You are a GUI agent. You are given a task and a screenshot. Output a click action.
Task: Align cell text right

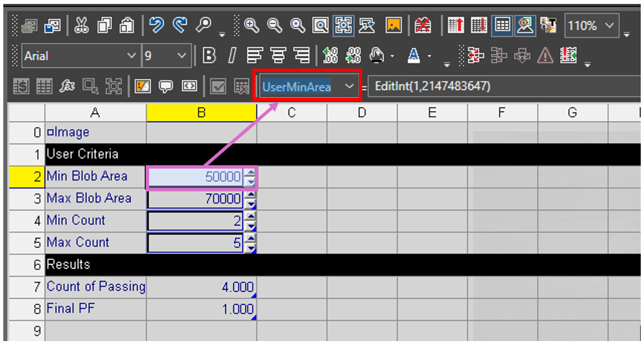301,56
